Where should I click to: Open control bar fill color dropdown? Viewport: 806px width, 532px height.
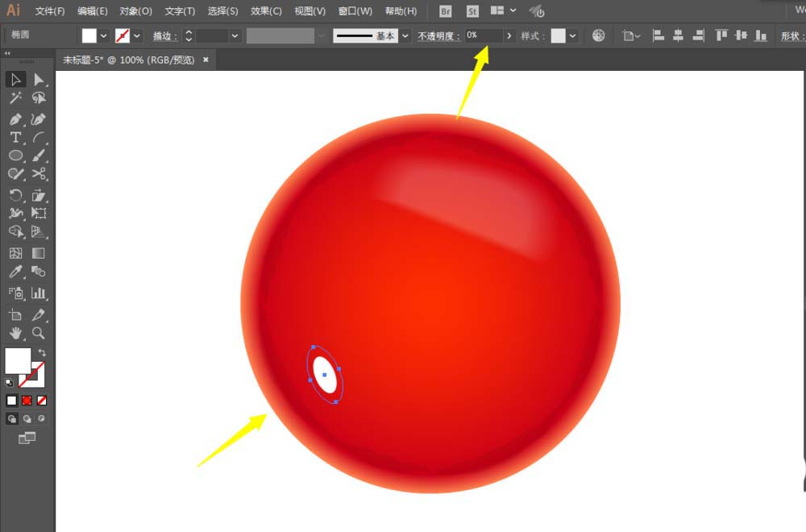[x=103, y=35]
